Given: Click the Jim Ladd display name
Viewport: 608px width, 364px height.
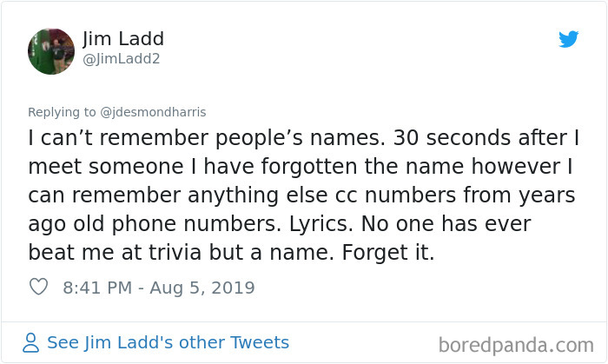Looking at the screenshot, I should coord(123,39).
